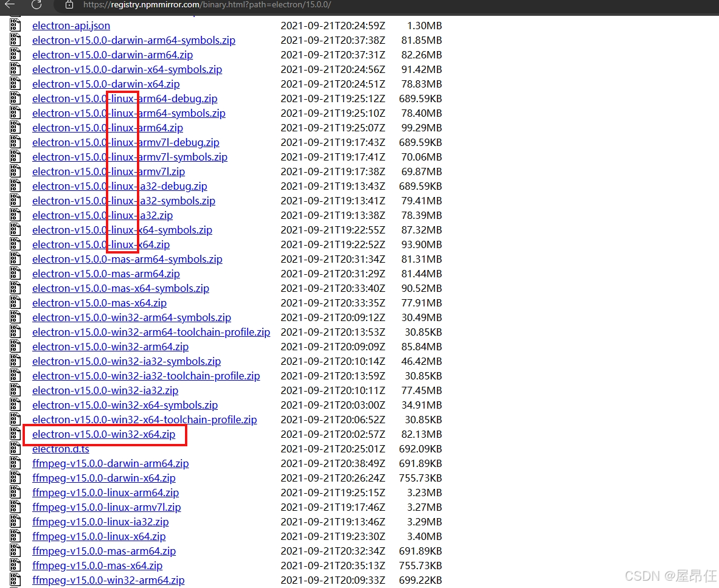
Task: Download electron-v15.0.0-mas-arm64.zip
Action: coord(106,274)
